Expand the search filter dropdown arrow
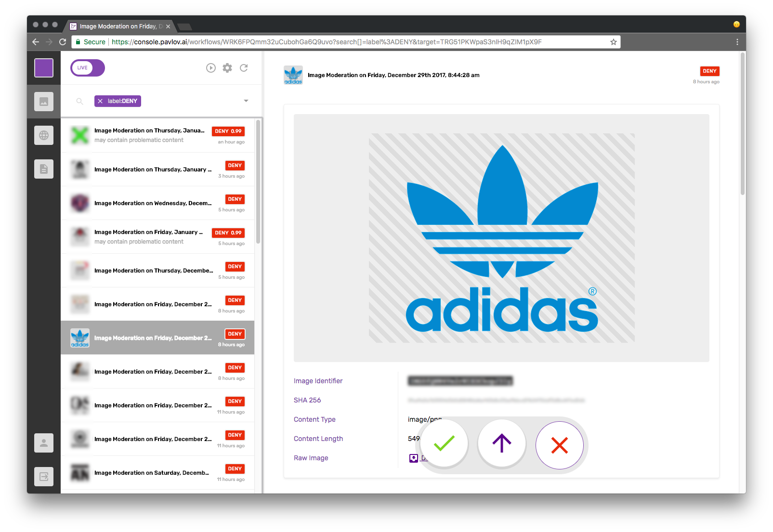 246,101
